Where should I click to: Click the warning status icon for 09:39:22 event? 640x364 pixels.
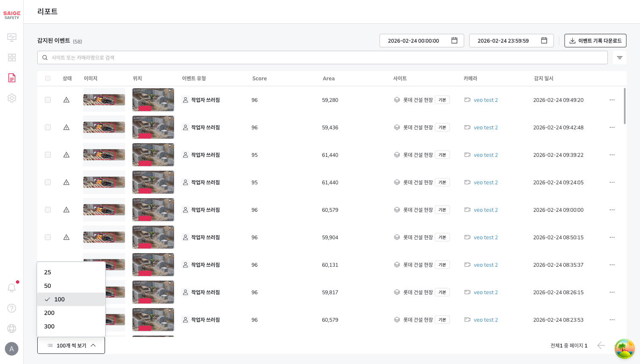(66, 155)
